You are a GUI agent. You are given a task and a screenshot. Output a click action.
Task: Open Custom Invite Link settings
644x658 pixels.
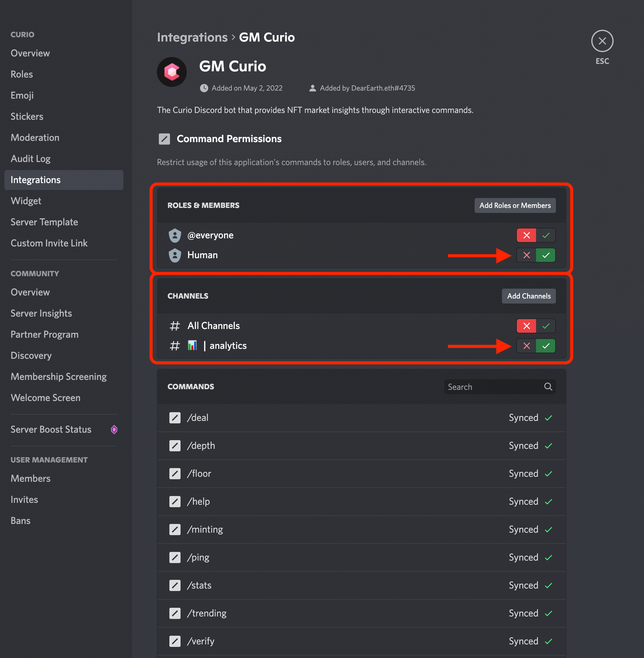[64, 243]
